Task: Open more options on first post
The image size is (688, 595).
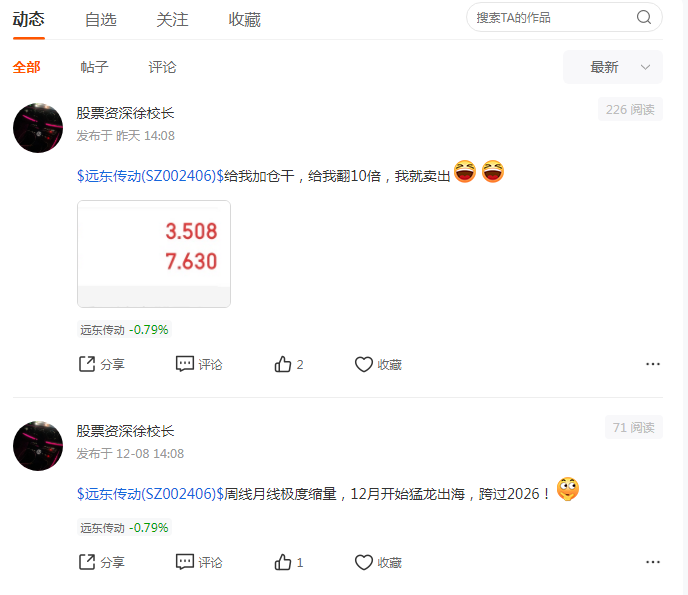Action: coord(653,364)
